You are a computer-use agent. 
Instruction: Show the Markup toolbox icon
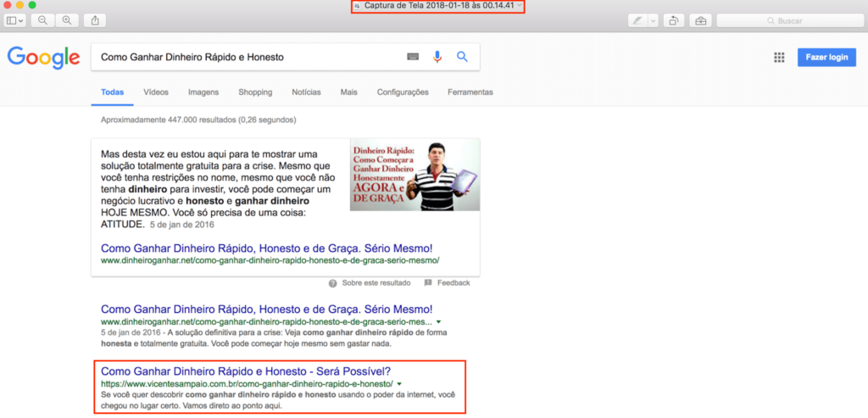700,20
